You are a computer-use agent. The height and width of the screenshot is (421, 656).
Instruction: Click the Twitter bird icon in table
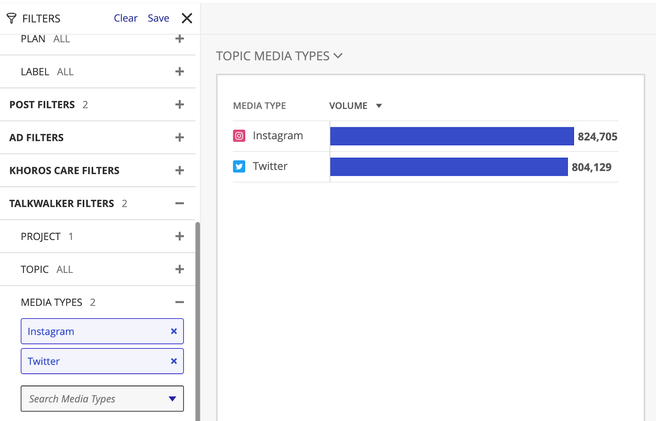239,167
